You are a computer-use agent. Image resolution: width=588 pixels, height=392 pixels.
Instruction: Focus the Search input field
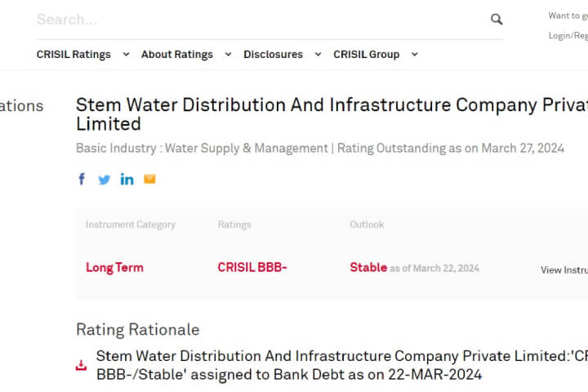tap(262, 20)
